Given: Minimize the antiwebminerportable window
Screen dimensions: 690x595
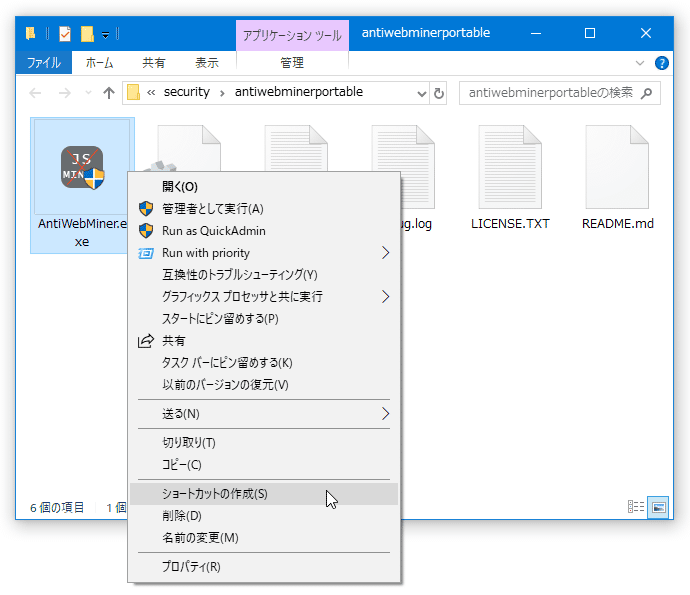Looking at the screenshot, I should (x=536, y=33).
